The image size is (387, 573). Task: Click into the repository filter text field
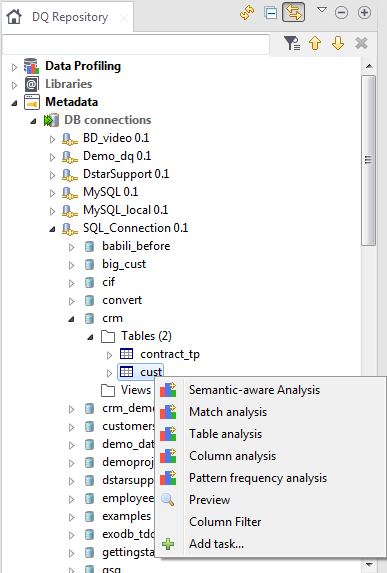pyautogui.click(x=136, y=44)
